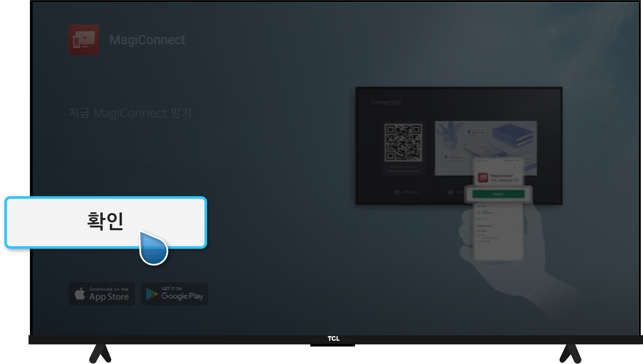The width and height of the screenshot is (643, 364).
Task: Click the Google Play triangle logo
Action: (x=151, y=294)
